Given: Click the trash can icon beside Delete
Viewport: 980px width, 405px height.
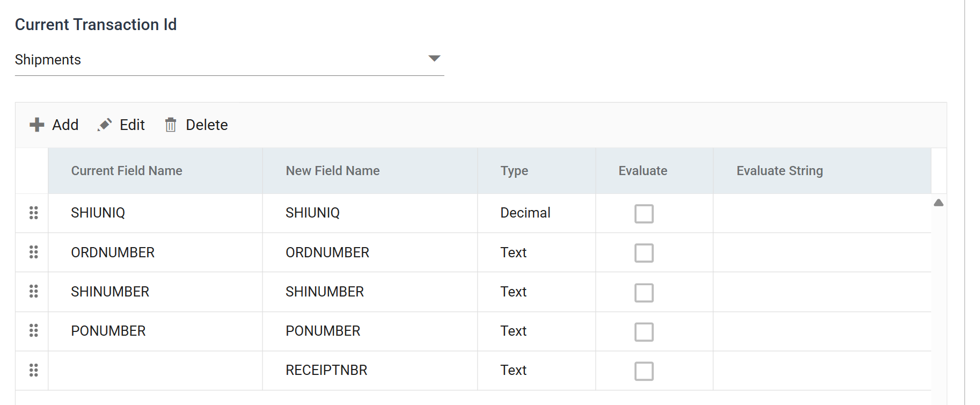Looking at the screenshot, I should [171, 125].
